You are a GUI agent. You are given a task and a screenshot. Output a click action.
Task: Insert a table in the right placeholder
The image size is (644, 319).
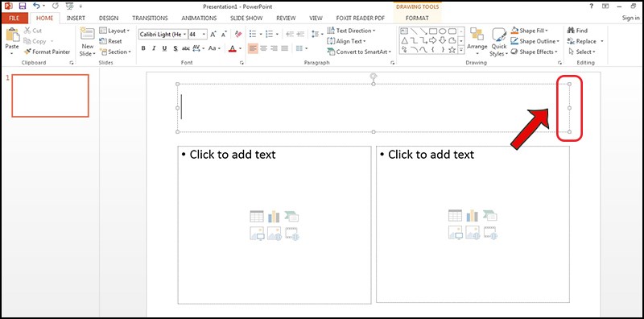[455, 216]
